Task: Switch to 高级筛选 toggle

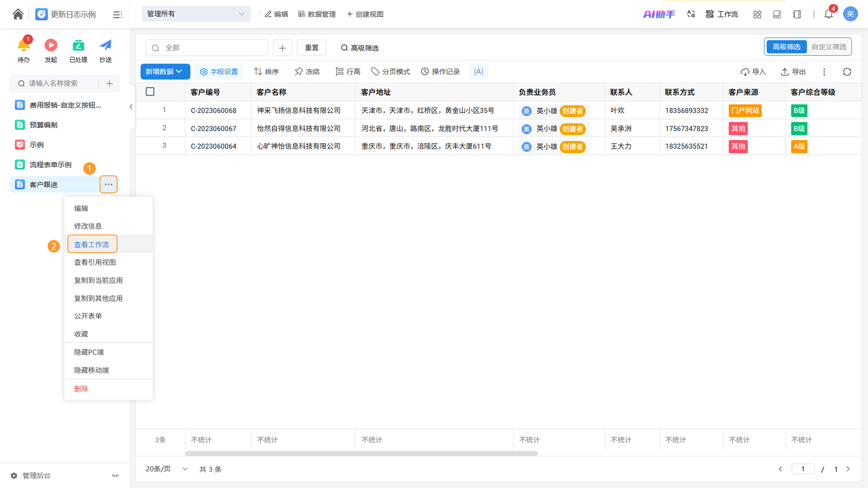Action: click(786, 47)
